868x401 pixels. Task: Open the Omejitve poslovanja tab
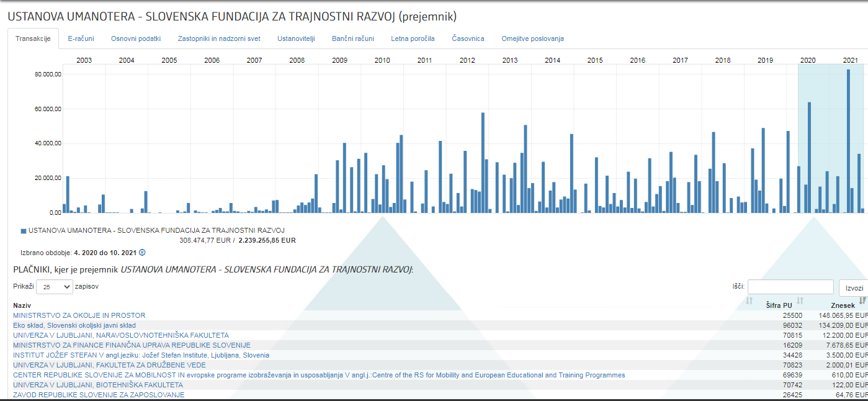532,38
